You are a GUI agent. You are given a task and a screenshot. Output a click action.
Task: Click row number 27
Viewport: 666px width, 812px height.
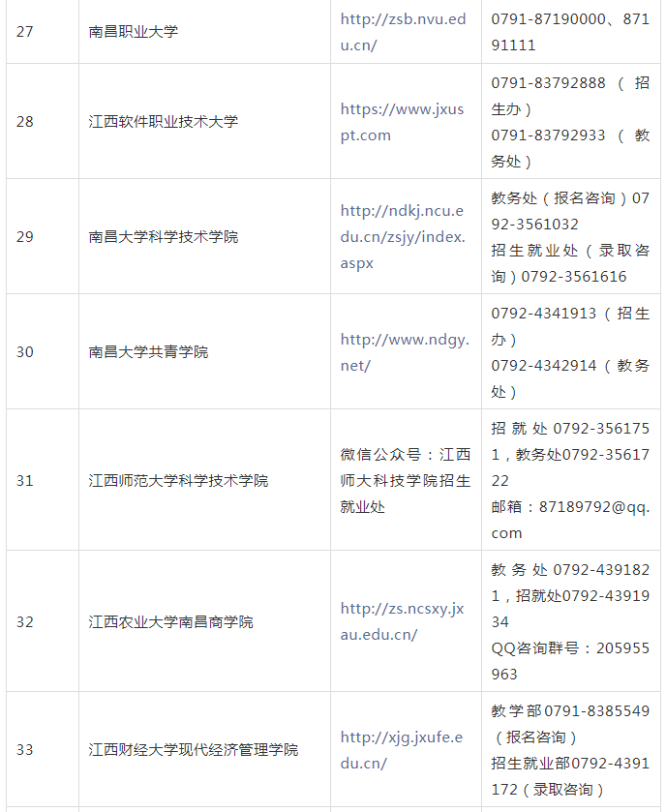pyautogui.click(x=25, y=32)
